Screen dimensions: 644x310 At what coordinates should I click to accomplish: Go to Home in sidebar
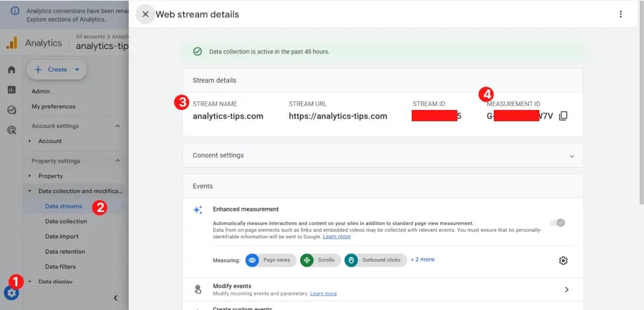pos(11,70)
